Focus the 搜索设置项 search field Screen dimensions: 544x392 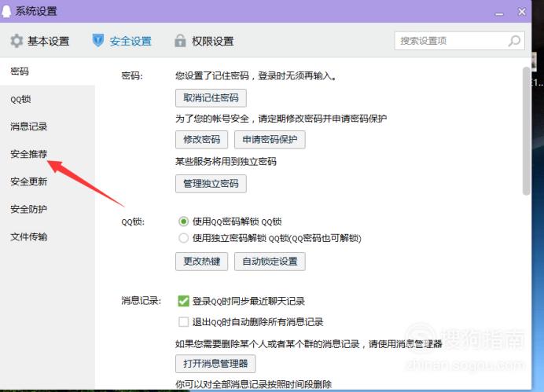(459, 41)
